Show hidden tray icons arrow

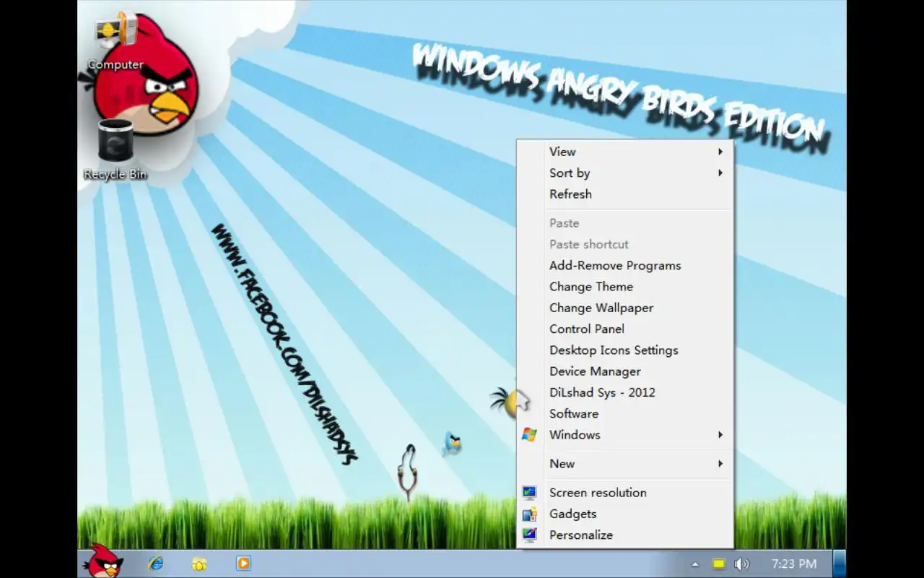click(x=695, y=564)
